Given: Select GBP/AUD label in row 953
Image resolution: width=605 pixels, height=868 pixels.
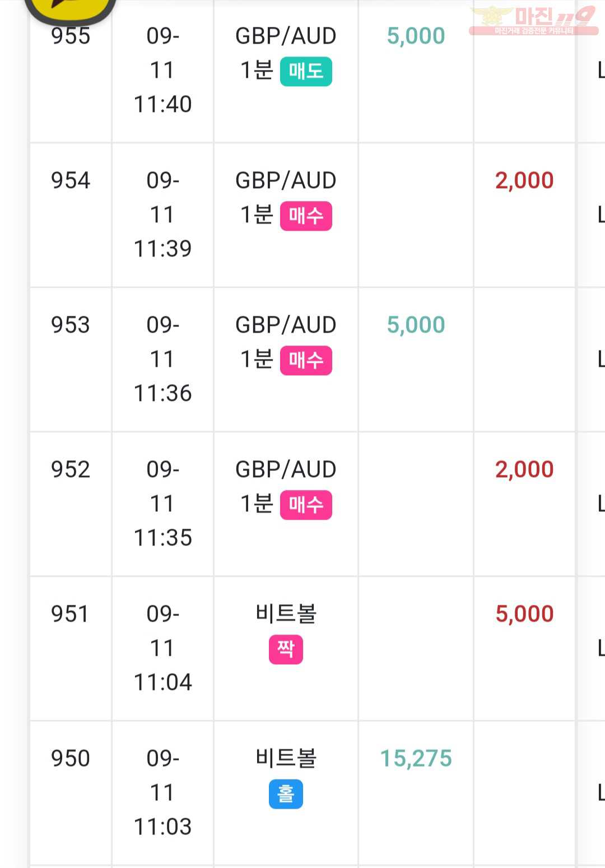Looking at the screenshot, I should click(286, 325).
